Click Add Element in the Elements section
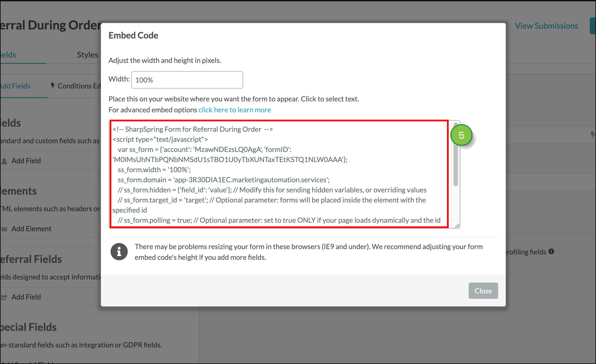 click(31, 229)
